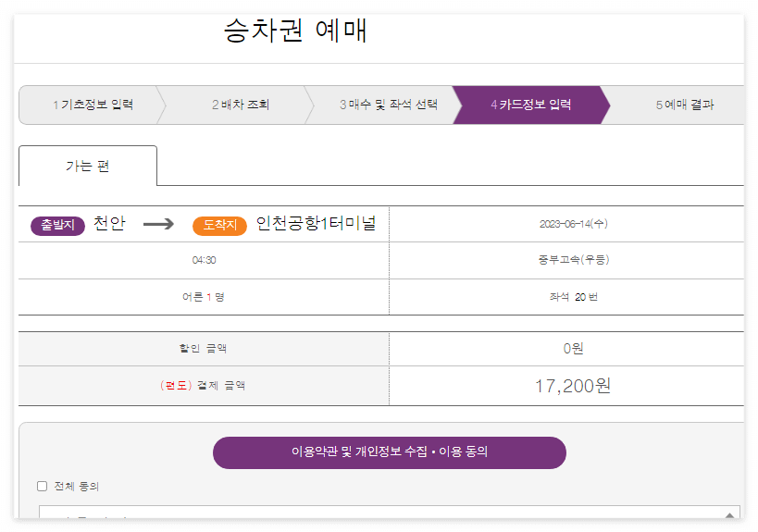Image resolution: width=758 pixels, height=532 pixels.
Task: Click seat number 좌석 20 번
Action: [573, 297]
